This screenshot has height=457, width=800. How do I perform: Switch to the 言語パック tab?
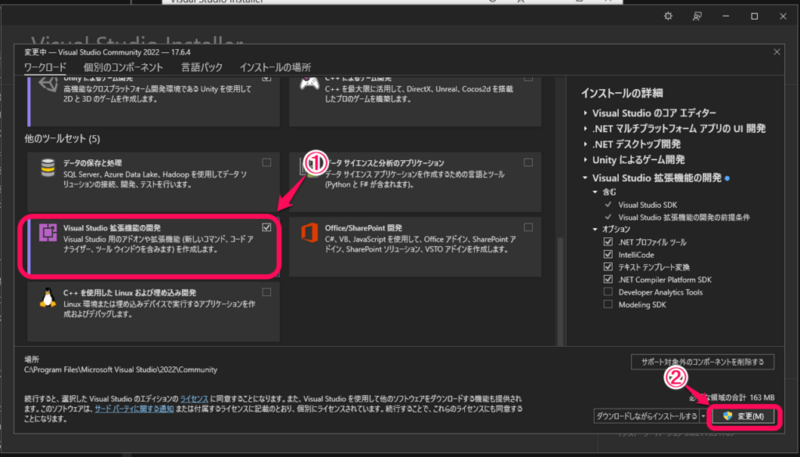pos(202,67)
